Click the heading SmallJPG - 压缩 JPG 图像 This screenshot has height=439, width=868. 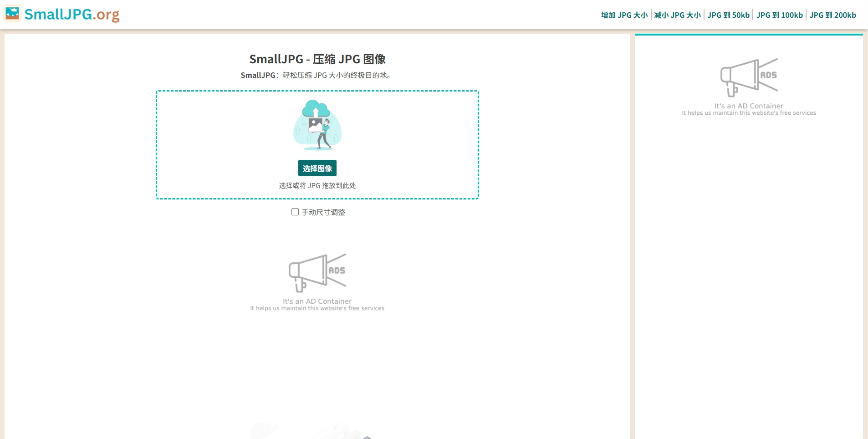[x=317, y=59]
